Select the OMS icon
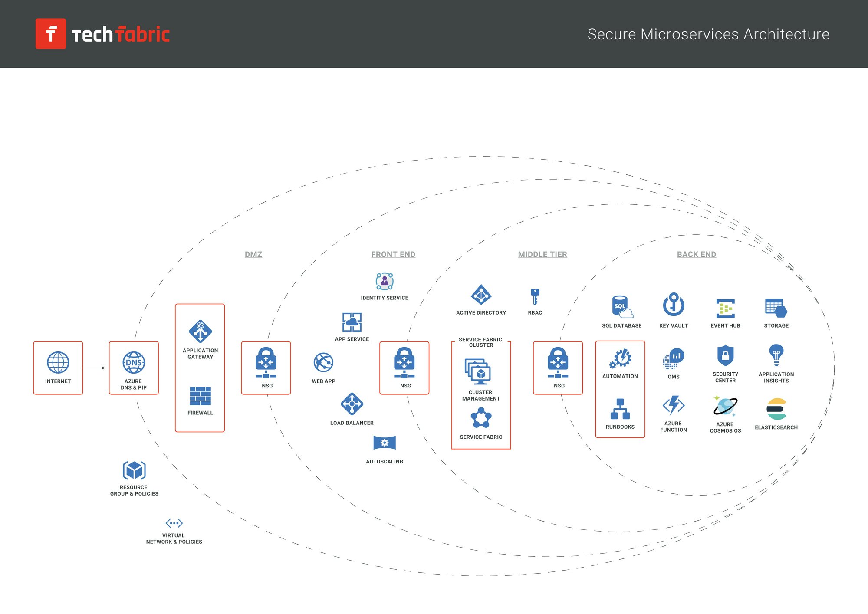Image resolution: width=868 pixels, height=614 pixels. 674,358
